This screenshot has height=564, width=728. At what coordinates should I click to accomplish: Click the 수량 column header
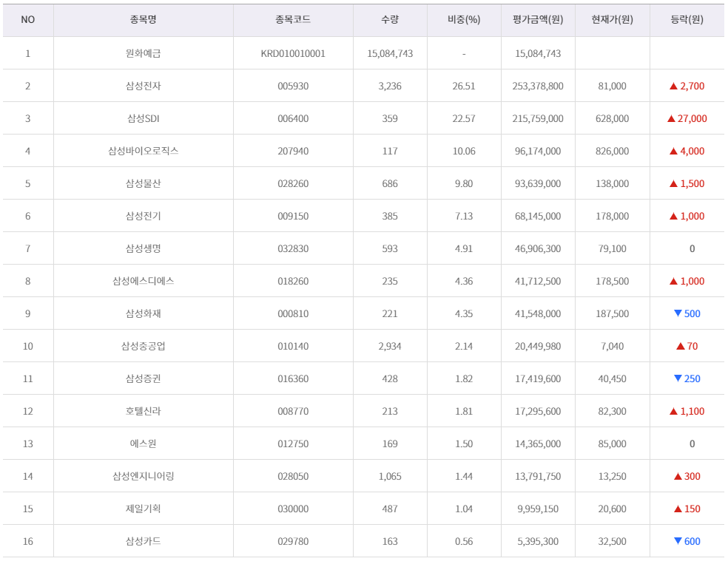click(x=390, y=19)
